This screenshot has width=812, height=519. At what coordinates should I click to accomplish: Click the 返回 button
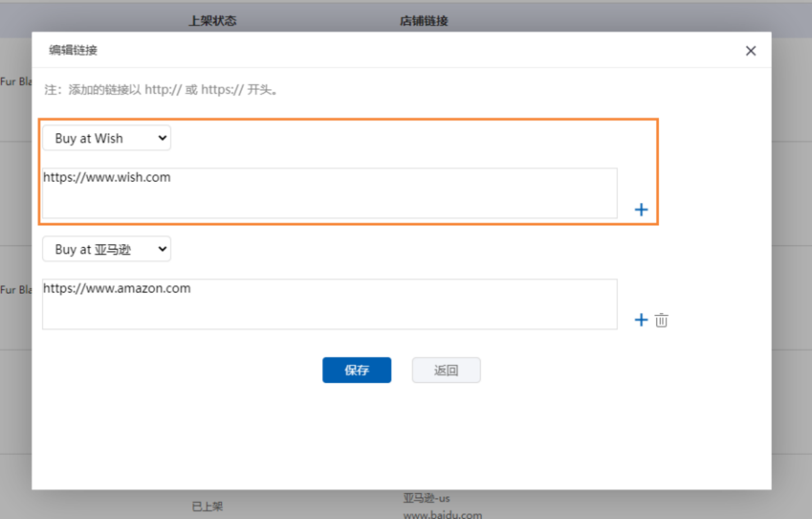pyautogui.click(x=446, y=370)
